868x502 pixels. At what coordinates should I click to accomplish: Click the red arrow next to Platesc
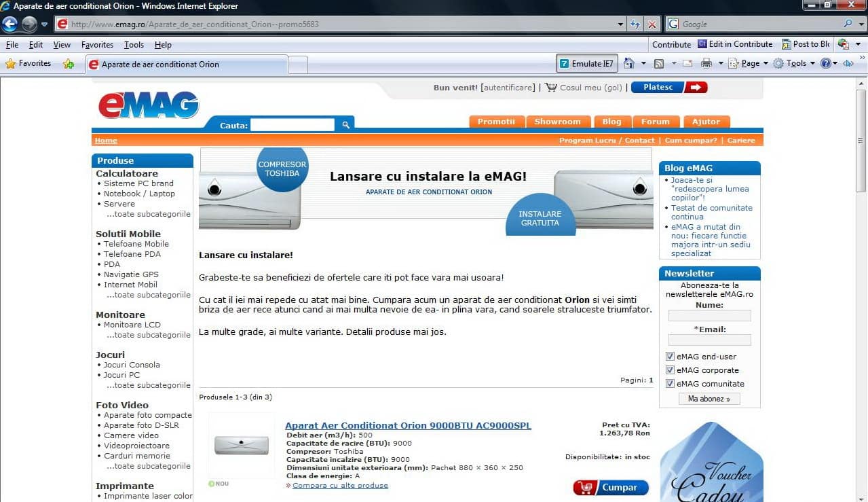(696, 87)
